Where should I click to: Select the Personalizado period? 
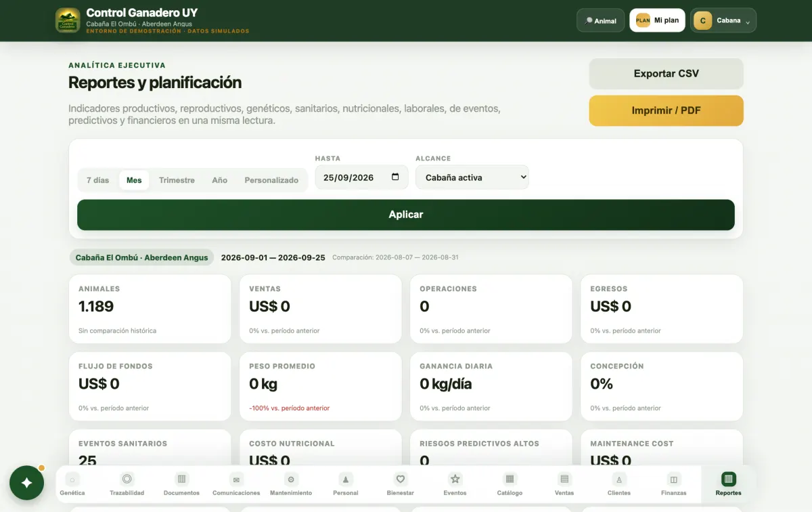(271, 180)
